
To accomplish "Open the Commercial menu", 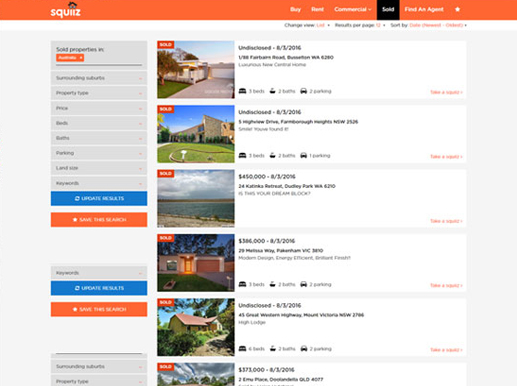I will coord(353,9).
